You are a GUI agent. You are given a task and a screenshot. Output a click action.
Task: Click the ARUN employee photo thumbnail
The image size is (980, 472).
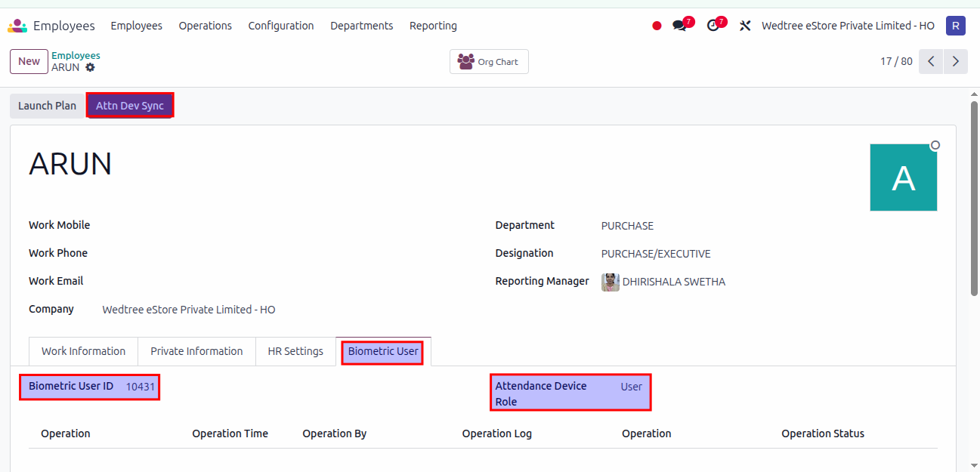point(903,177)
